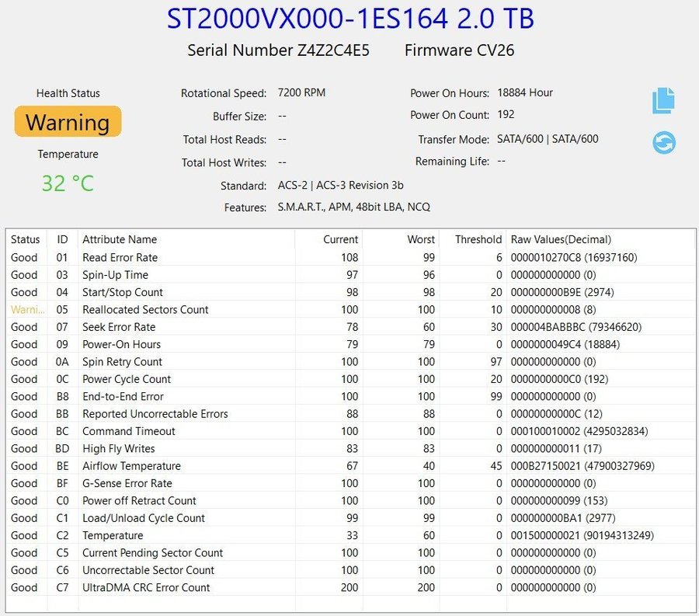This screenshot has height=616, width=699.
Task: Sort by the ID column header
Action: (x=62, y=239)
